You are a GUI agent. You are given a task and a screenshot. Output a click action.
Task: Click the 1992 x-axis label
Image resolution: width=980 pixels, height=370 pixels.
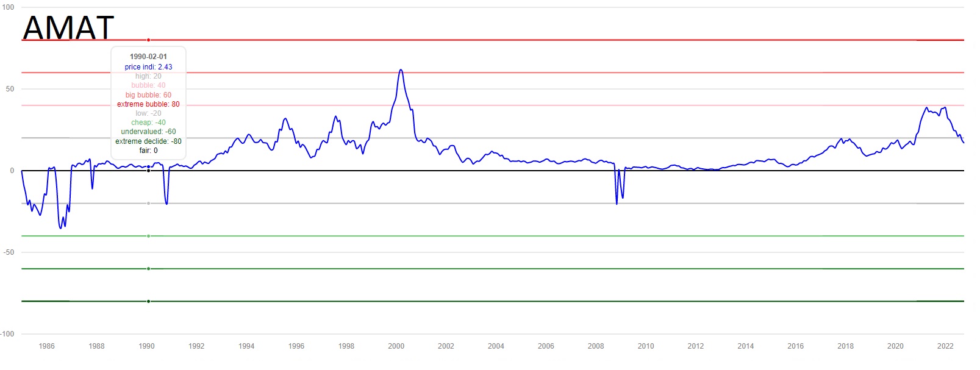coord(196,346)
